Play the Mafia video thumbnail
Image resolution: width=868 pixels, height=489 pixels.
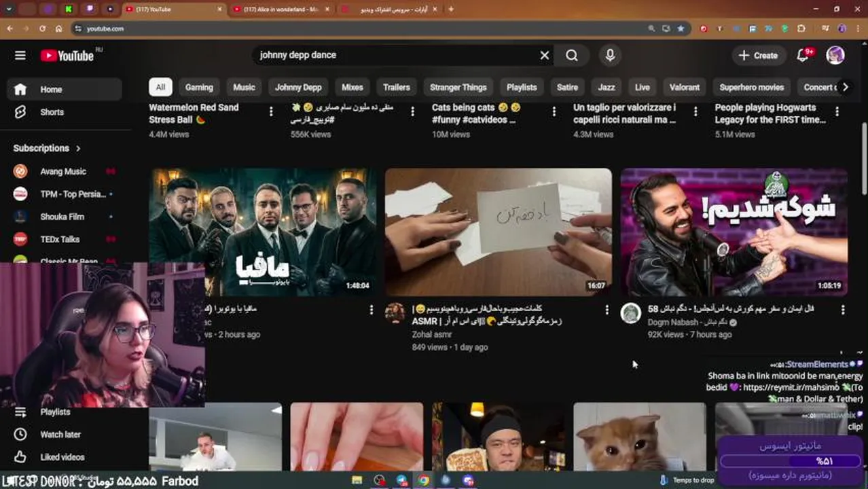[x=262, y=232]
